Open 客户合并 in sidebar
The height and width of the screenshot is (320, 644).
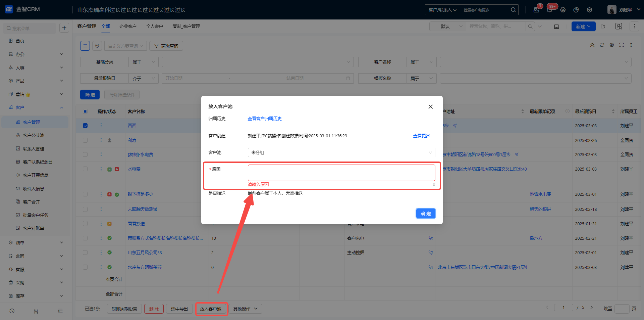[x=32, y=202]
